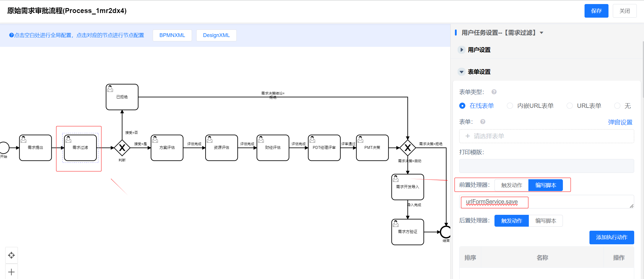Expand the 用户设置 section

462,50
